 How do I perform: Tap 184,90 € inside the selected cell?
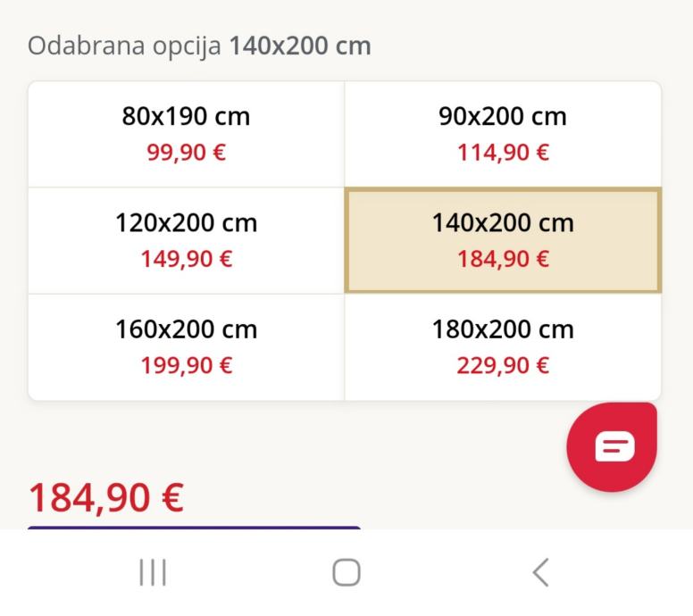point(503,260)
